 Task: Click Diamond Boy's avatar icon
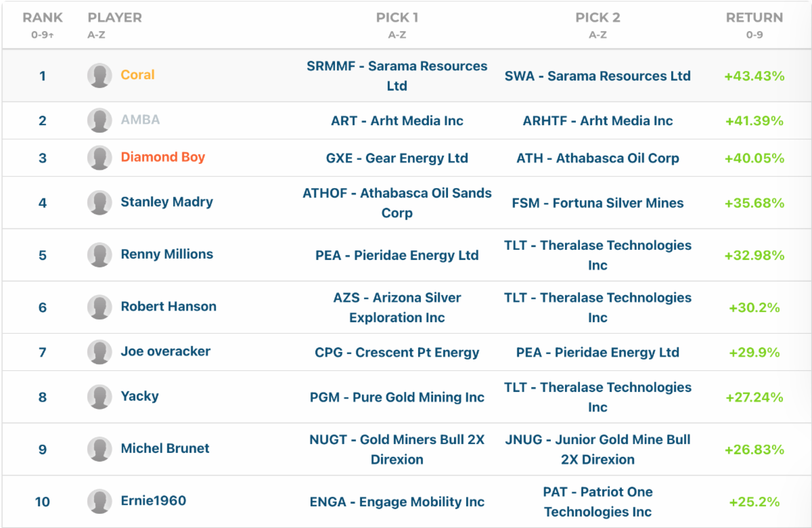point(99,158)
